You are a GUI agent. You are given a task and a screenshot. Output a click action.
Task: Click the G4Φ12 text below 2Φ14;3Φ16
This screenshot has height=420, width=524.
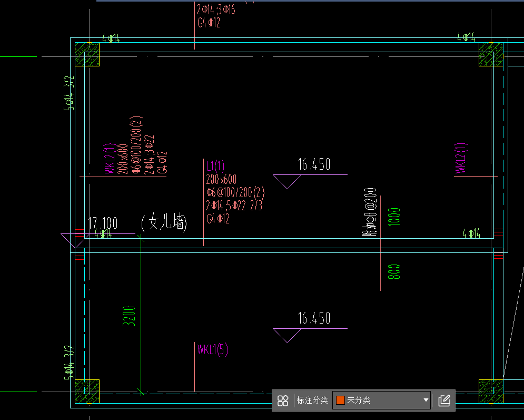pos(209,23)
